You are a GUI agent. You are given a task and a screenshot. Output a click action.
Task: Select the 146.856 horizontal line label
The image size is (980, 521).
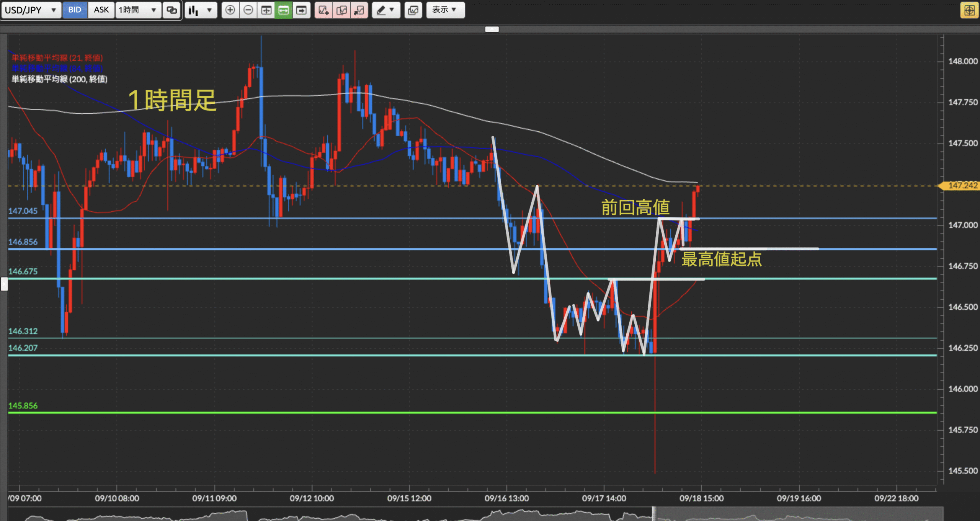[x=23, y=242]
